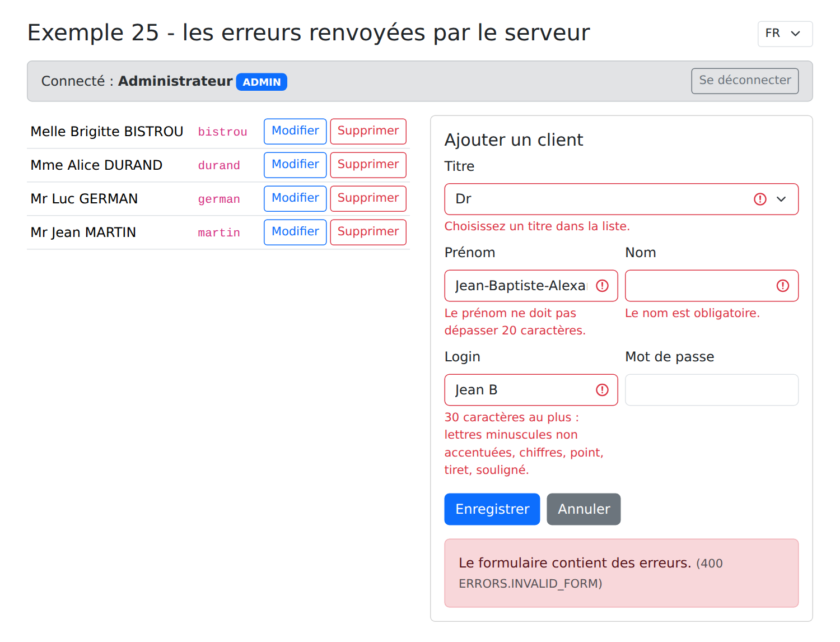Click the german login text
This screenshot has height=642, width=840.
(219, 199)
